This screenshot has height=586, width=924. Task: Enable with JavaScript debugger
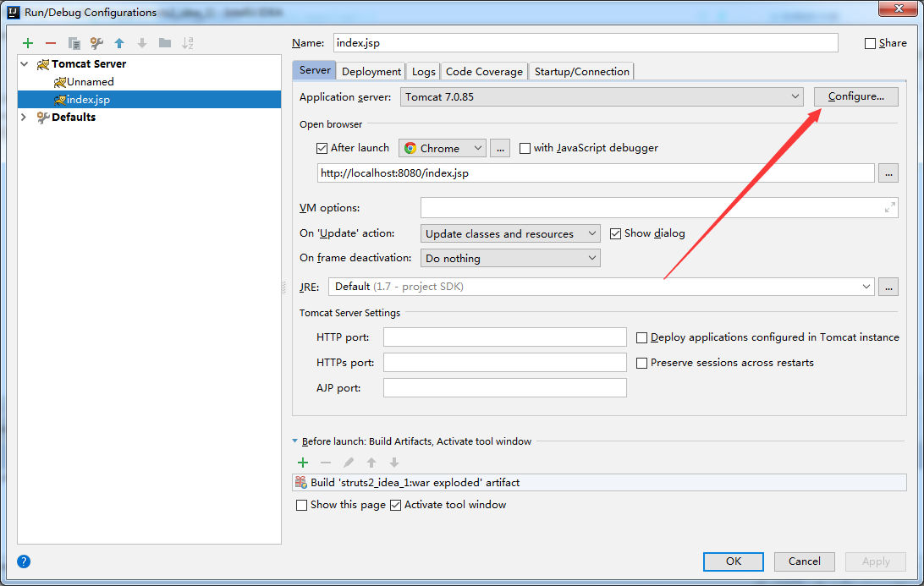[525, 149]
